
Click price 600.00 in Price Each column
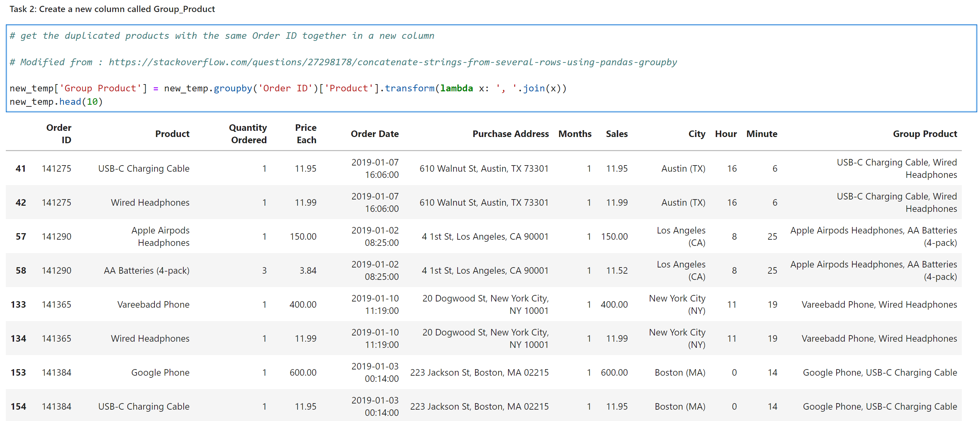coord(303,372)
